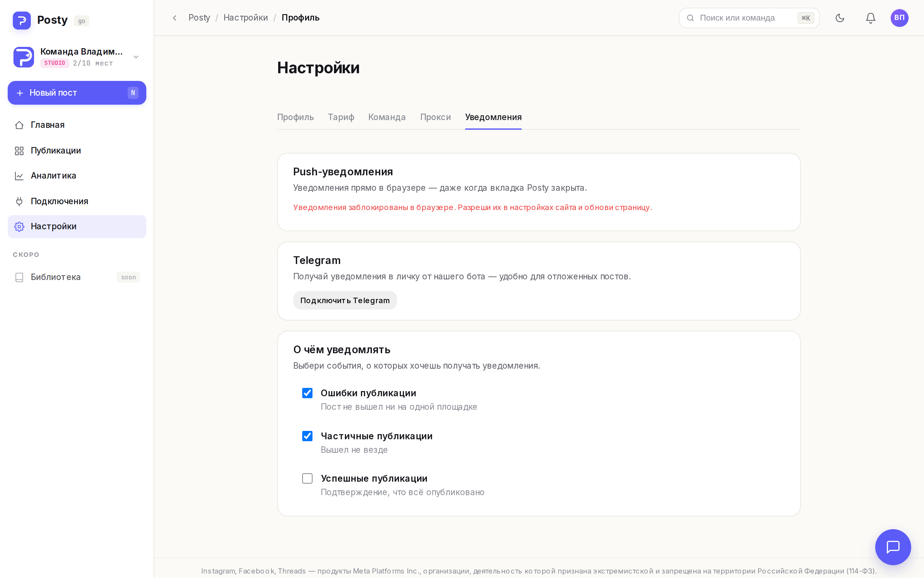Image resolution: width=924 pixels, height=578 pixels.
Task: Go to Главная page
Action: [x=77, y=125]
